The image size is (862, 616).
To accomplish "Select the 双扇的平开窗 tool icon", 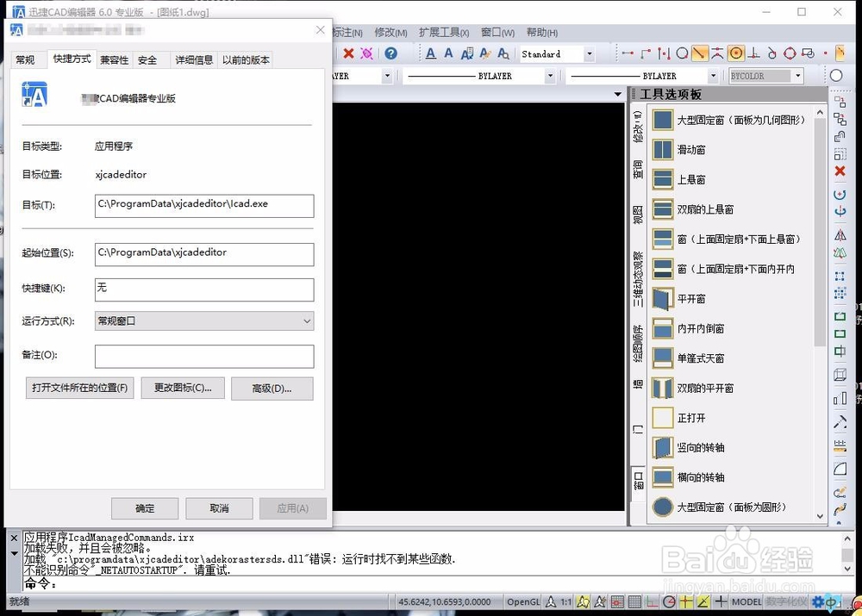I will pyautogui.click(x=662, y=388).
